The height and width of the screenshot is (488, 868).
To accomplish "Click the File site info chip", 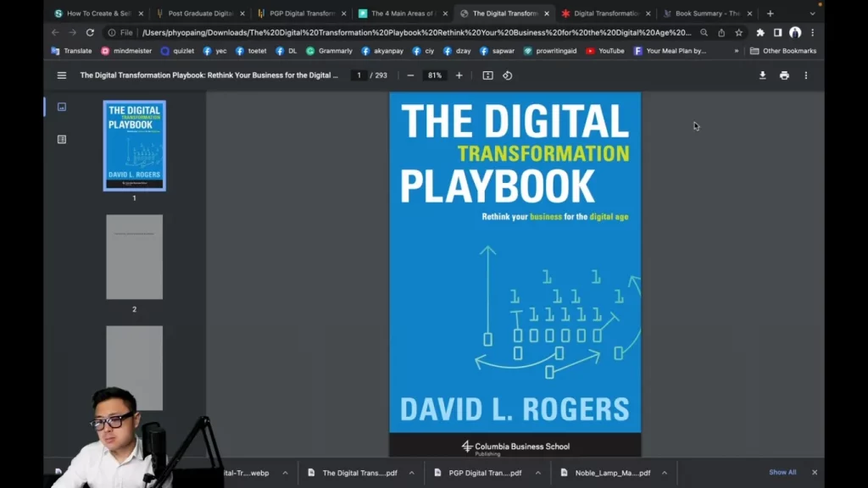I will click(x=120, y=33).
